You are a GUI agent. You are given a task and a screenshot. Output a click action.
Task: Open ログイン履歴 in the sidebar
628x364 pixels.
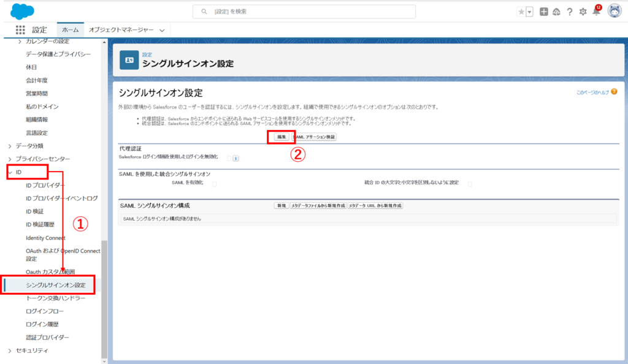[x=42, y=324]
